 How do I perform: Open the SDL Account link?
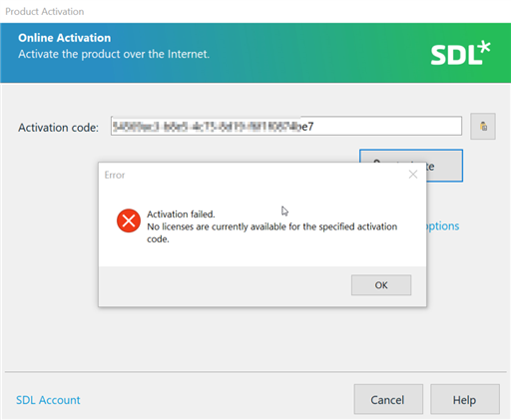[48, 400]
